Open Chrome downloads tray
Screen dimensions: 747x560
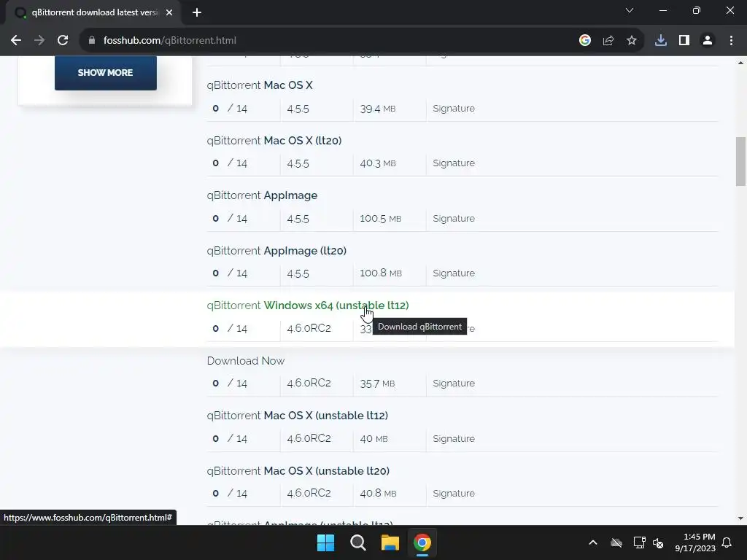(661, 41)
